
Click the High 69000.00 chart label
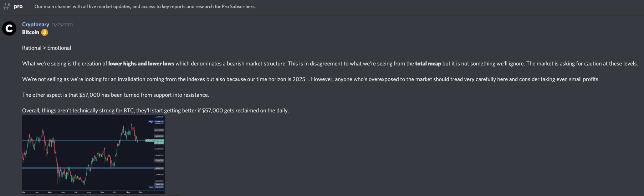(x=156, y=122)
